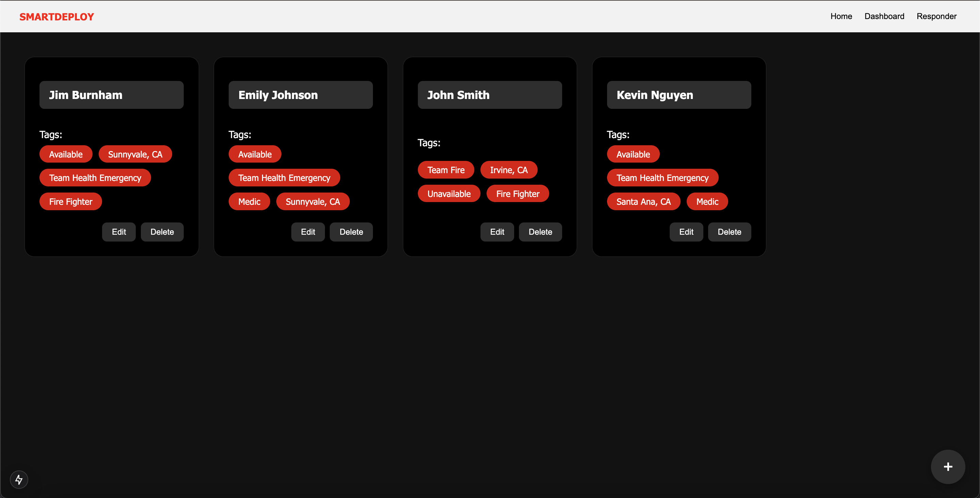The width and height of the screenshot is (980, 498).
Task: Edit Emily Johnson's responder card
Action: (308, 232)
